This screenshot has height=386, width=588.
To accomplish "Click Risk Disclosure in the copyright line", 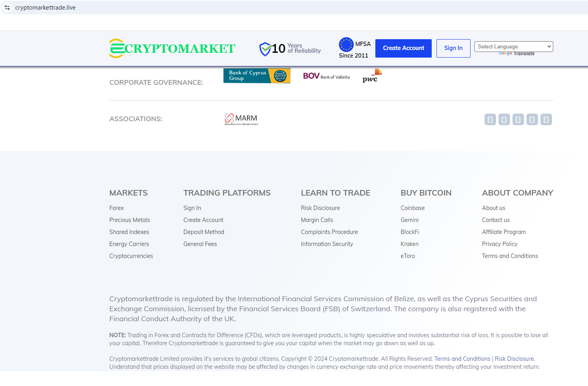I will point(514,359).
